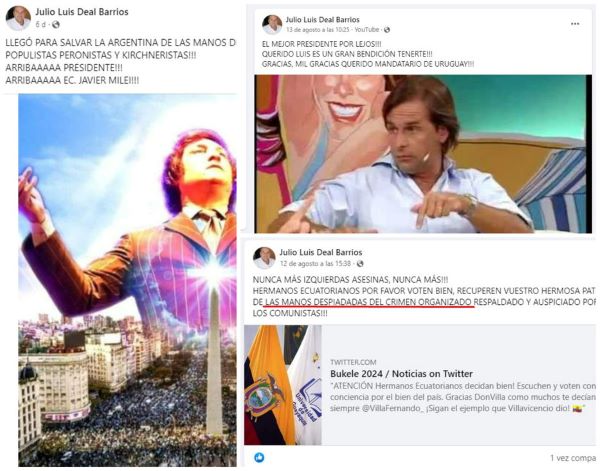Click the globe privacy icon beside 6 d
This screenshot has height=471, width=600.
coord(56,25)
